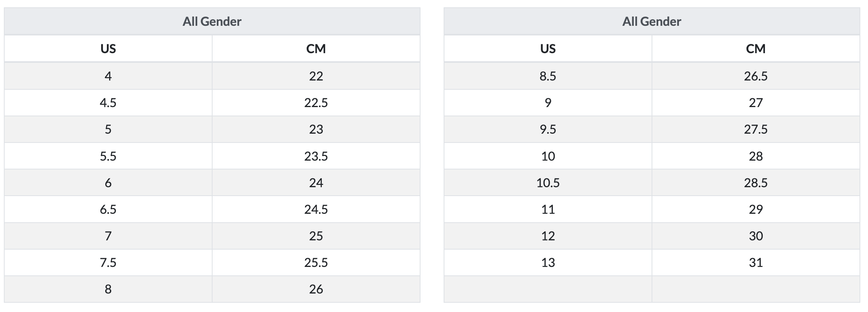The image size is (868, 312).
Task: Select US size 9.5 cell
Action: click(x=548, y=129)
